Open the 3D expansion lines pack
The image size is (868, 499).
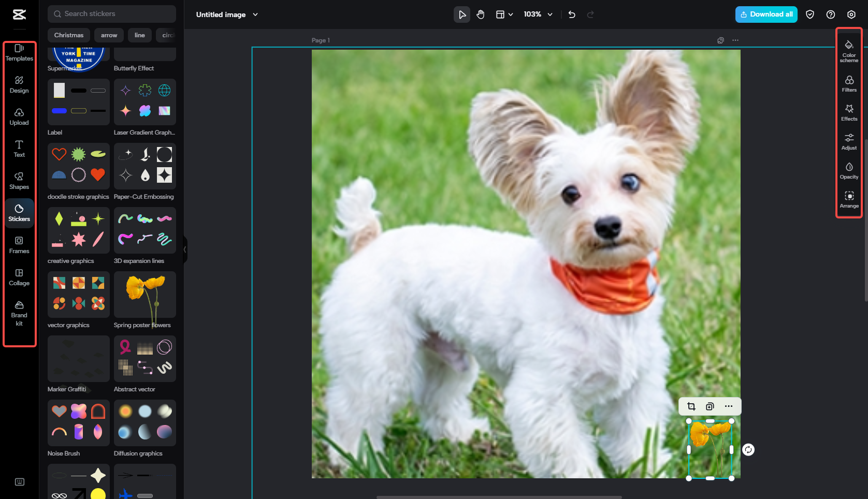(145, 230)
